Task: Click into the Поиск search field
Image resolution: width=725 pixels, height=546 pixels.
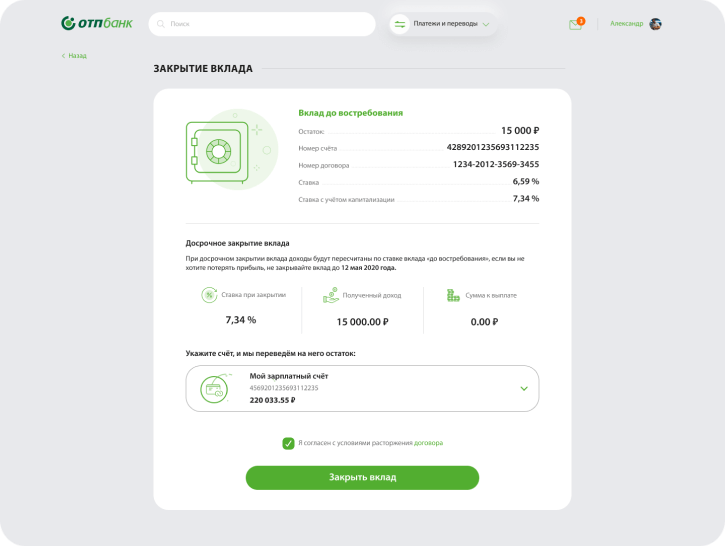Action: tap(265, 24)
